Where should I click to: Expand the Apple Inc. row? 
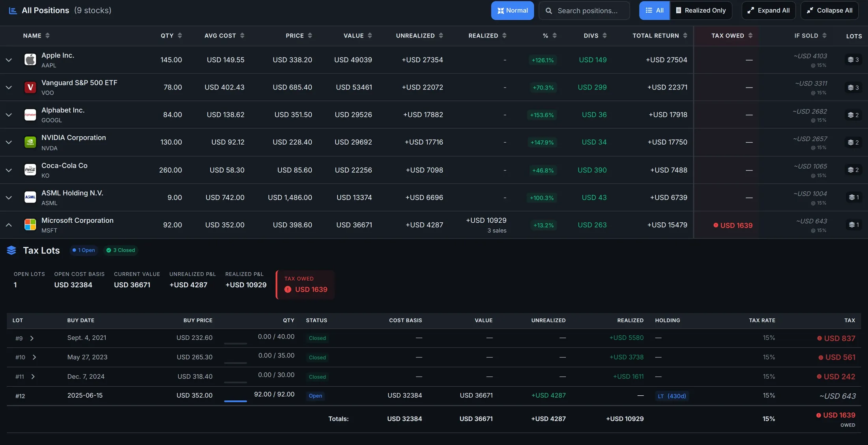coord(9,60)
